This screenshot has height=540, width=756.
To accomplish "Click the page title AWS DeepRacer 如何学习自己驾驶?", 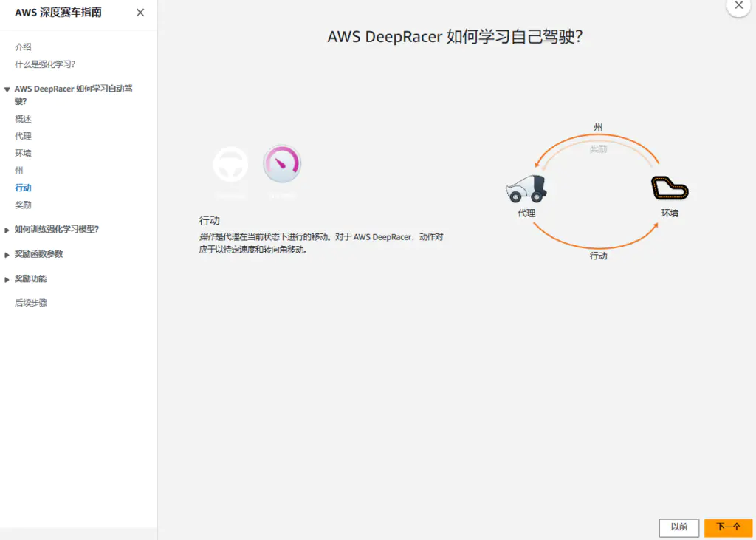I will (455, 37).
